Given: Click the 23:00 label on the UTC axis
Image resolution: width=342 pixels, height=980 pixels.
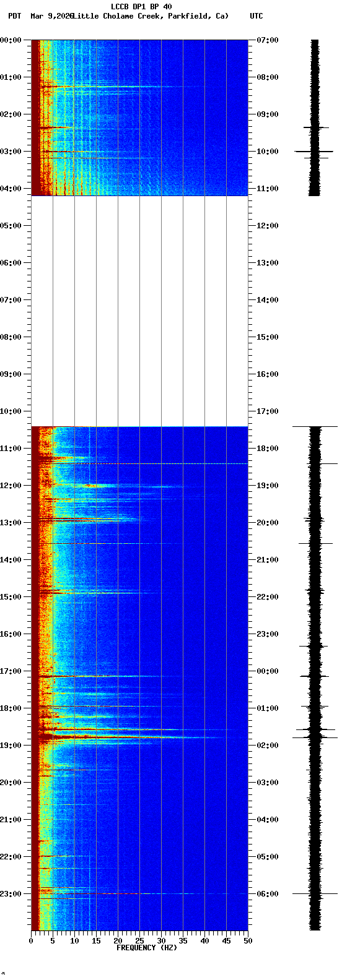Looking at the screenshot, I should (x=268, y=634).
